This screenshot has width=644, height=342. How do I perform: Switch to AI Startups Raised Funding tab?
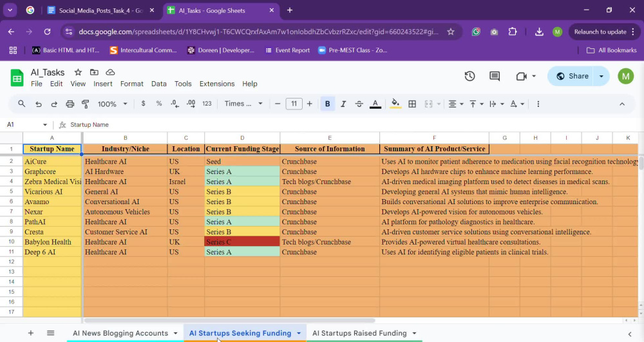point(359,333)
